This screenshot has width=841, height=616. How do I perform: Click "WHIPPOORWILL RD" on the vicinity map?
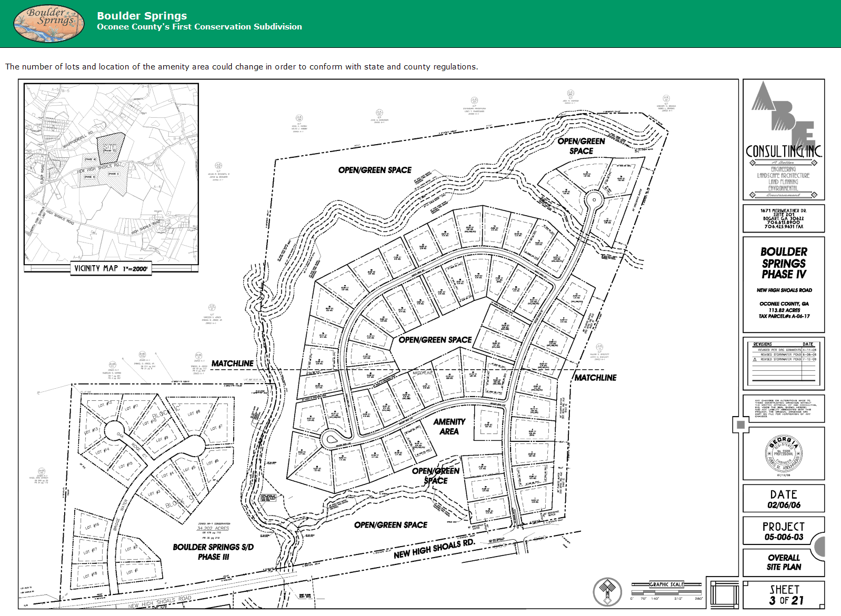point(77,139)
